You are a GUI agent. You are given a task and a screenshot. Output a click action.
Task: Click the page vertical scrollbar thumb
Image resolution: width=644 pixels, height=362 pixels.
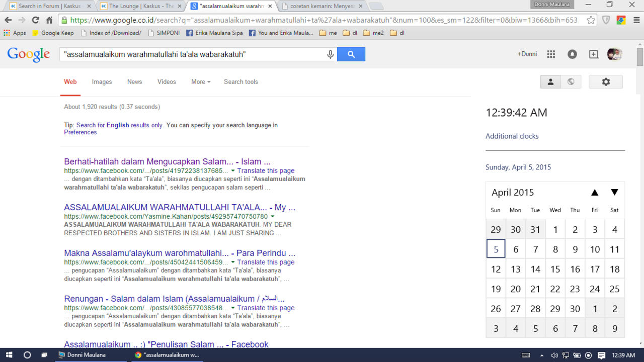coord(640,56)
